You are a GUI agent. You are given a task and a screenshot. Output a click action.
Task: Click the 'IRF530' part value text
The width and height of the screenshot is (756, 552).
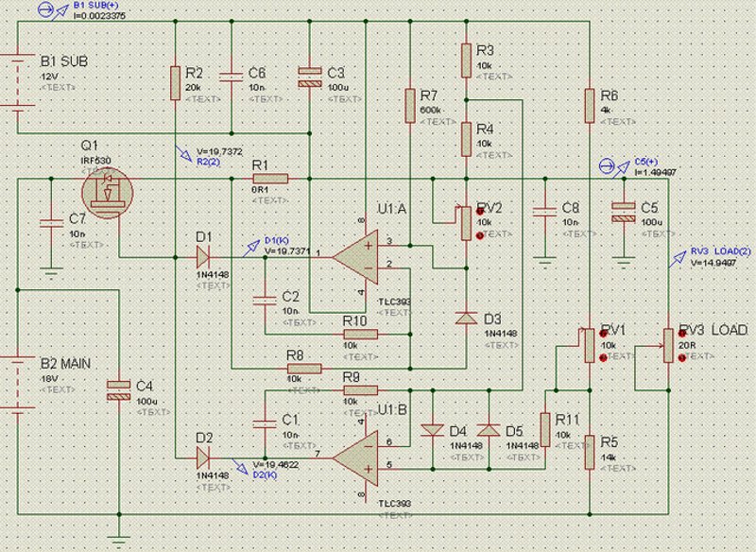[x=96, y=161]
